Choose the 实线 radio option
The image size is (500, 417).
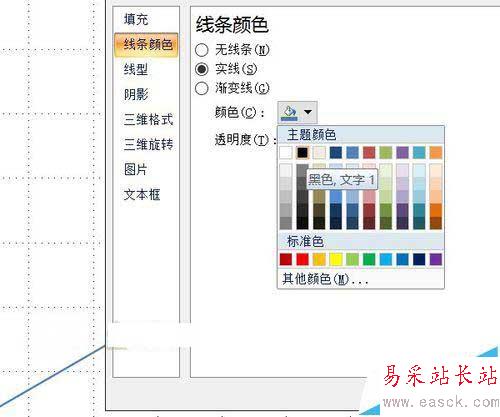pos(202,69)
